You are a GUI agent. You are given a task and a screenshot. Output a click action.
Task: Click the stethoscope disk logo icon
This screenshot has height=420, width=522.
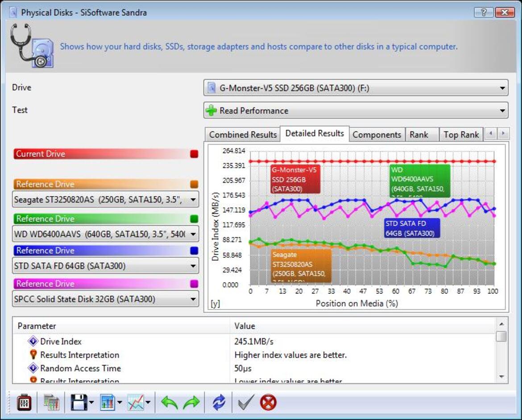(x=32, y=45)
